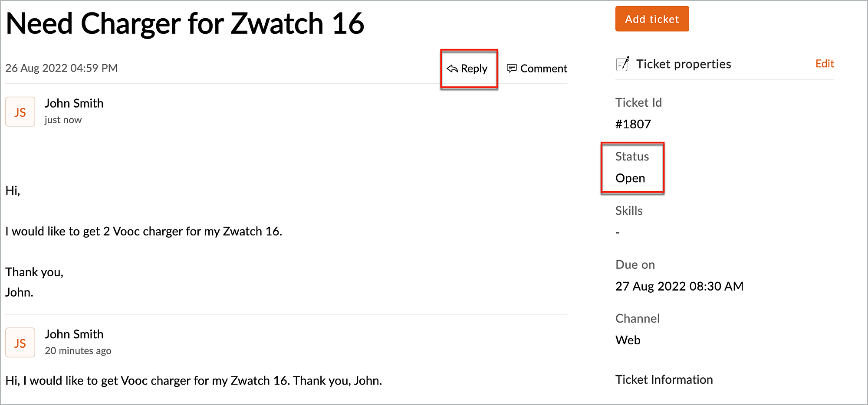
Task: Click John Smith name on latest message
Action: click(74, 103)
